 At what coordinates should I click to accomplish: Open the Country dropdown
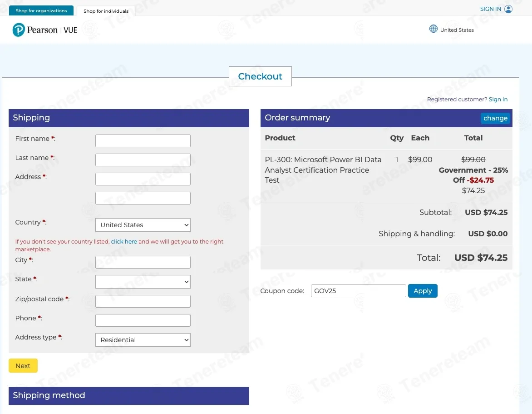click(x=143, y=225)
